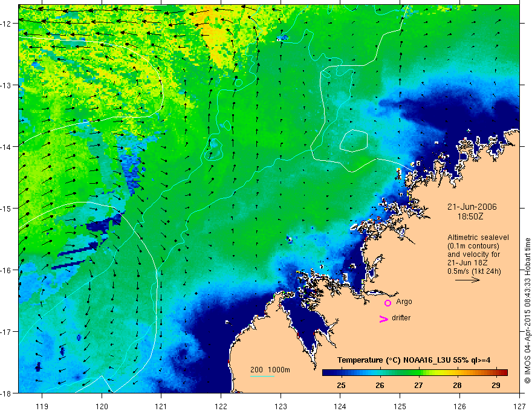Click the longitude axis label 121
The image size is (532, 411).
161,406
